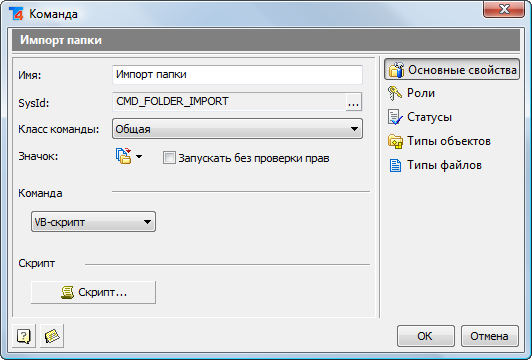Image resolution: width=532 pixels, height=360 pixels.
Task: Expand the VB-скрипт command type dropdown
Action: 93,222
